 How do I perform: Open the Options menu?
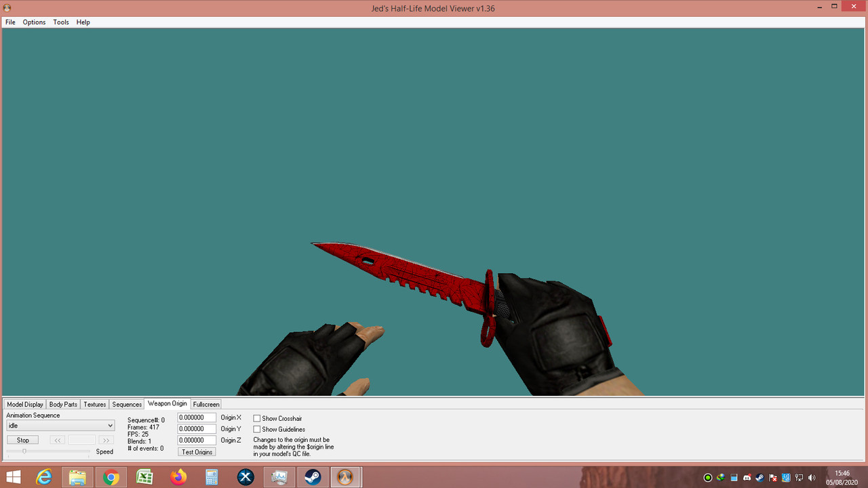[x=34, y=22]
